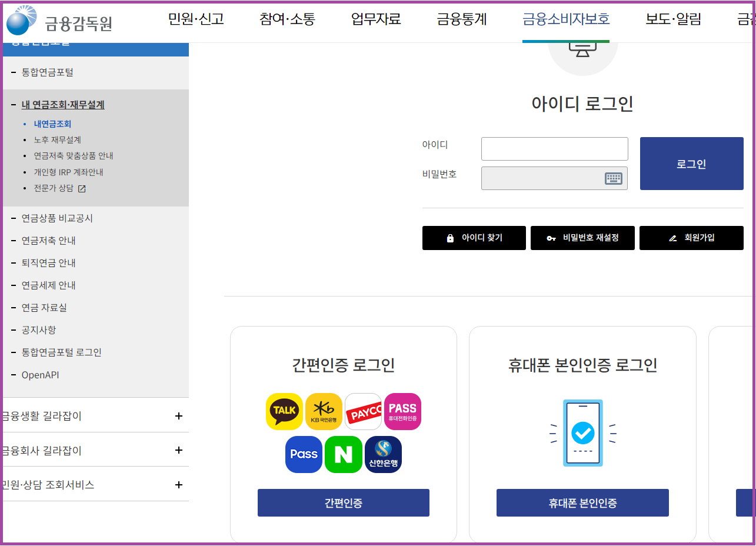Viewport: 756px width, 546px height.
Task: Switch to the 보도·알림 menu
Action: 673,19
